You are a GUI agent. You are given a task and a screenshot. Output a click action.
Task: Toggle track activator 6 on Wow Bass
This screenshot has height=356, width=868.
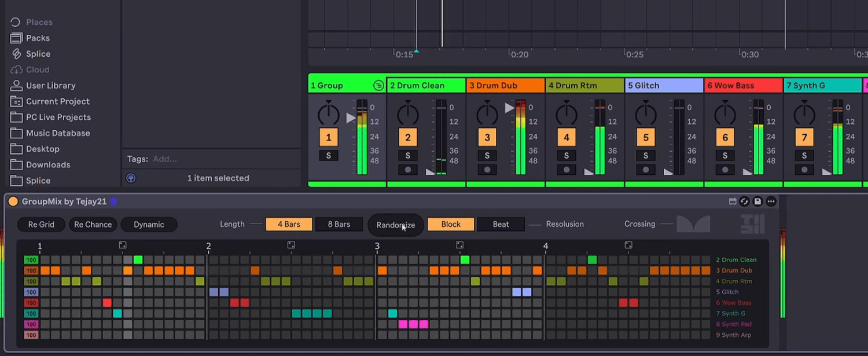pyautogui.click(x=725, y=138)
